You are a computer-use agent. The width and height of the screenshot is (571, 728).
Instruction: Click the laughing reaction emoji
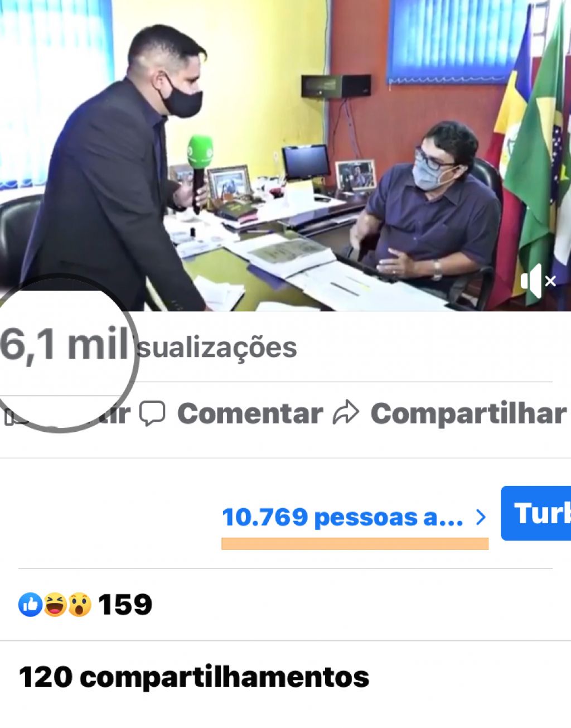(55, 605)
